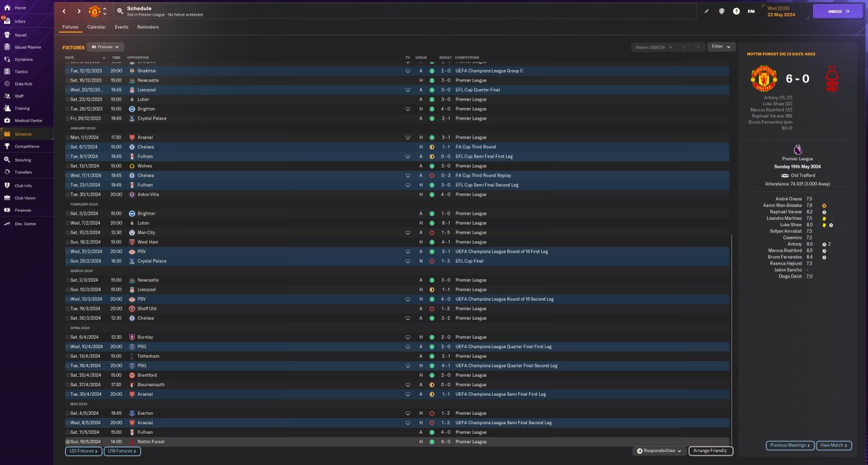Open the Responsibilities dropdown
868x465 pixels.
click(659, 451)
